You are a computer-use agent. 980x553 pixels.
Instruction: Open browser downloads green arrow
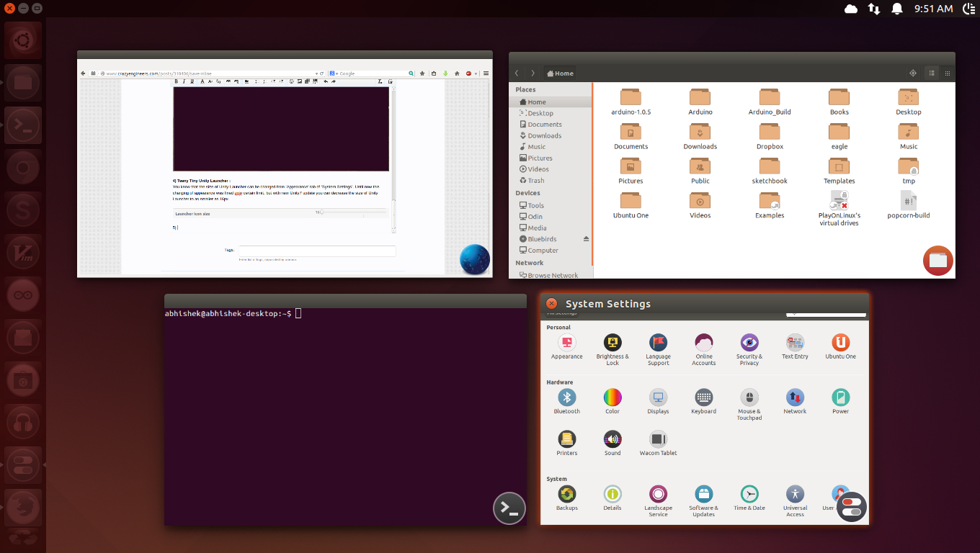pos(445,73)
